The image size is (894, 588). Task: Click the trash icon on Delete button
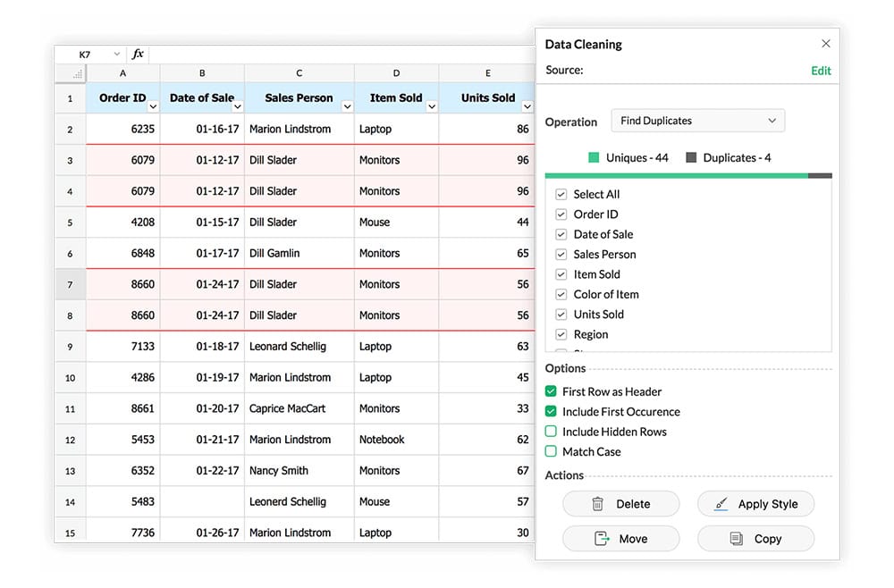pos(597,504)
